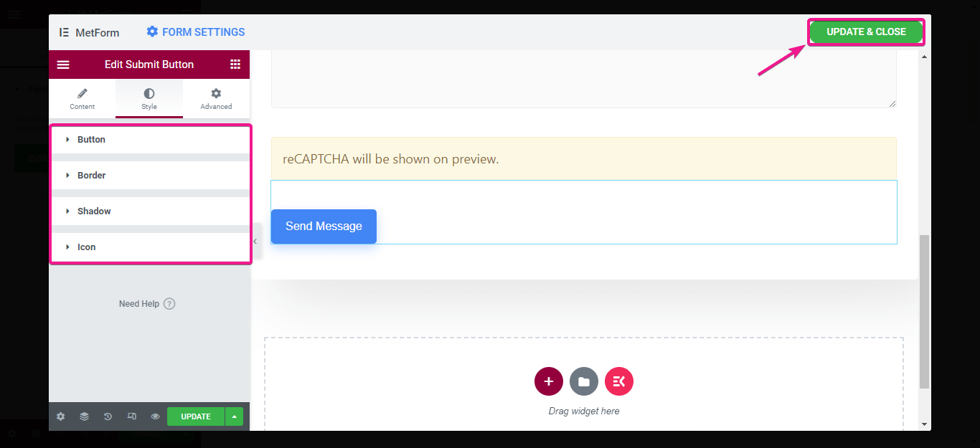Viewport: 980px width, 448px height.
Task: Expand the Shadow style section
Action: (94, 211)
